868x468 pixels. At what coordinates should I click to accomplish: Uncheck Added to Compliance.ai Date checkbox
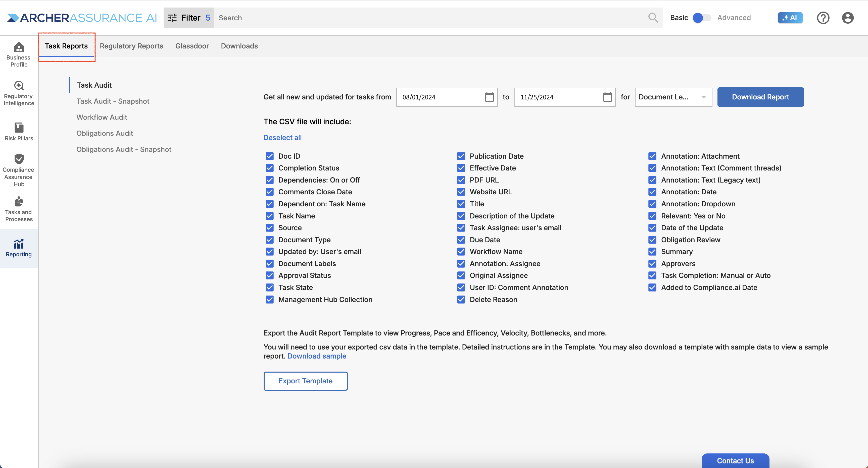(x=652, y=287)
